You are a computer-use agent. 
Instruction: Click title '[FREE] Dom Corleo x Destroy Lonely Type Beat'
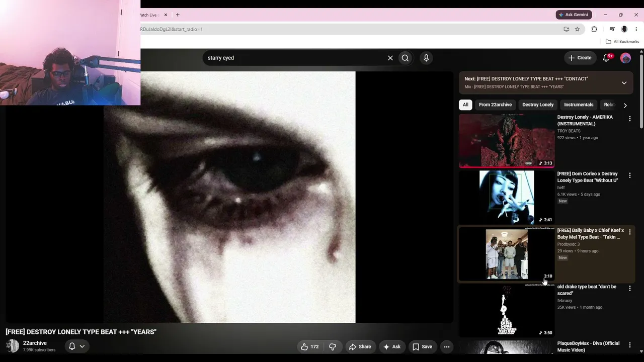[588, 177]
